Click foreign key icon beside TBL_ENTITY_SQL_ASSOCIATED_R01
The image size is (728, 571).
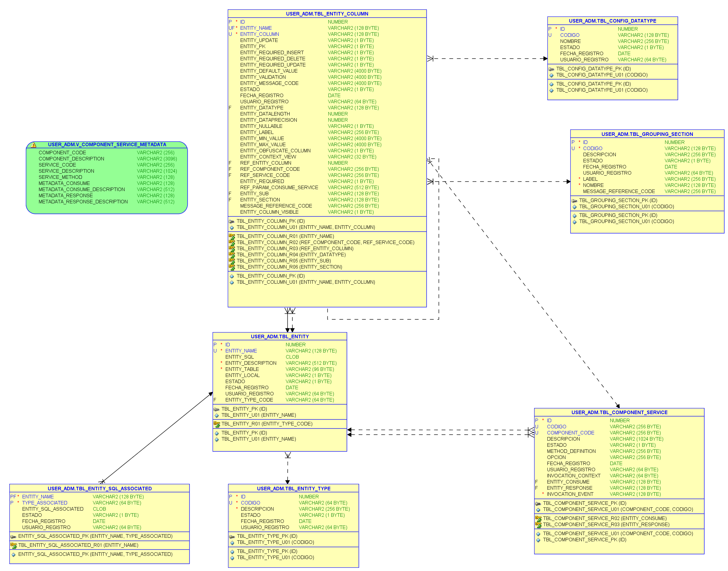13,545
